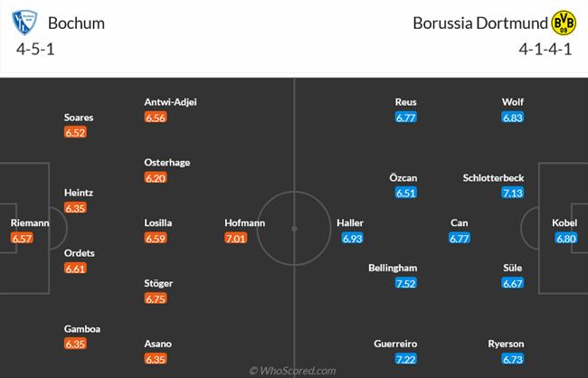
Task: Open Reus player name
Action: (405, 102)
